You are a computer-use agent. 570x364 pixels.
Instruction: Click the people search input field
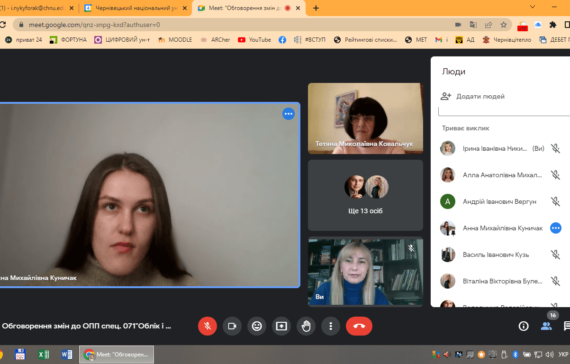click(x=504, y=111)
